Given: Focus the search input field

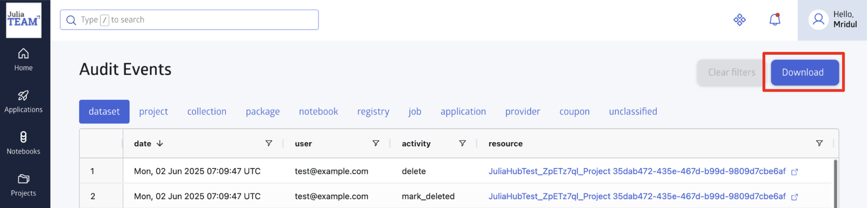Looking at the screenshot, I should tap(194, 20).
